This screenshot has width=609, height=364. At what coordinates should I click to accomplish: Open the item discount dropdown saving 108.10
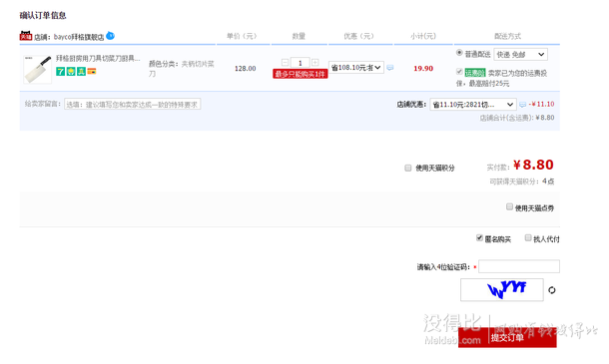(356, 68)
